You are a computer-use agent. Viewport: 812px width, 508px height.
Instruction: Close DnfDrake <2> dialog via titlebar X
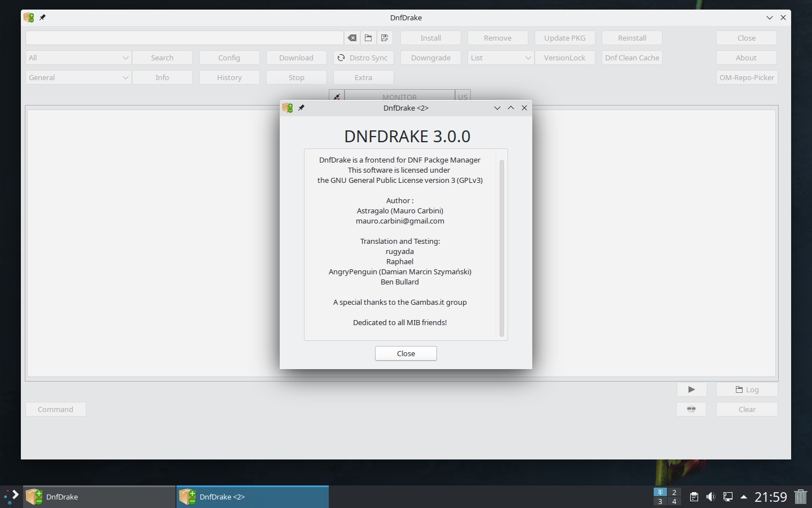click(524, 108)
